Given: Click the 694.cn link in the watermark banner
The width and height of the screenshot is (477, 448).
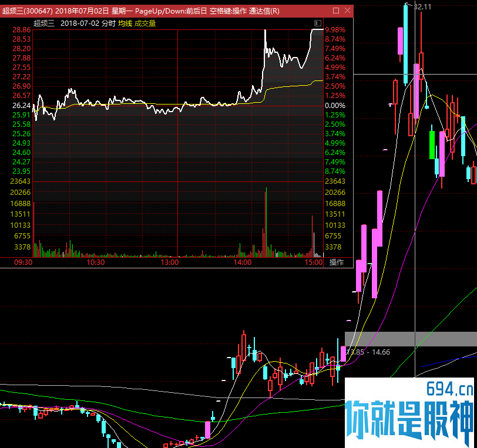Looking at the screenshot, I should (x=450, y=389).
